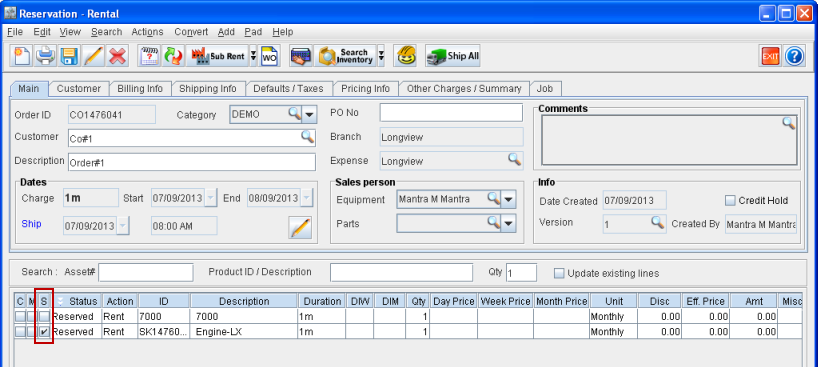
Task: Open the File menu
Action: click(x=15, y=32)
